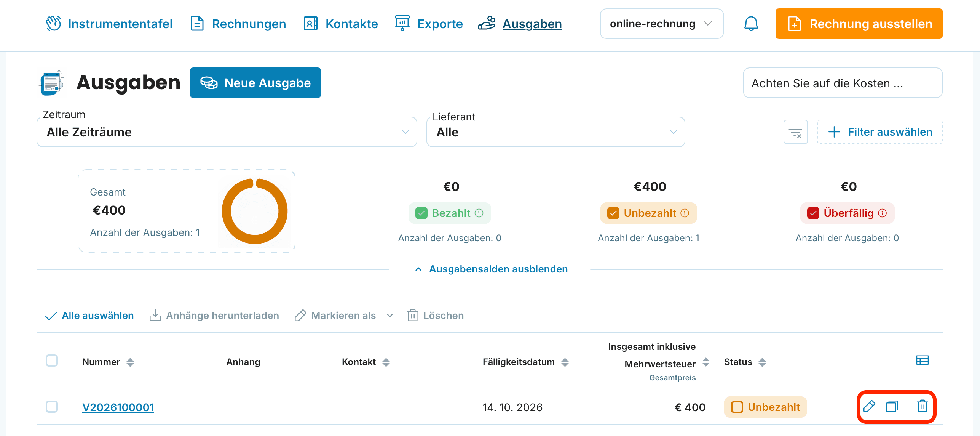Navigate to Kontakte
This screenshot has width=980, height=436.
click(x=340, y=24)
